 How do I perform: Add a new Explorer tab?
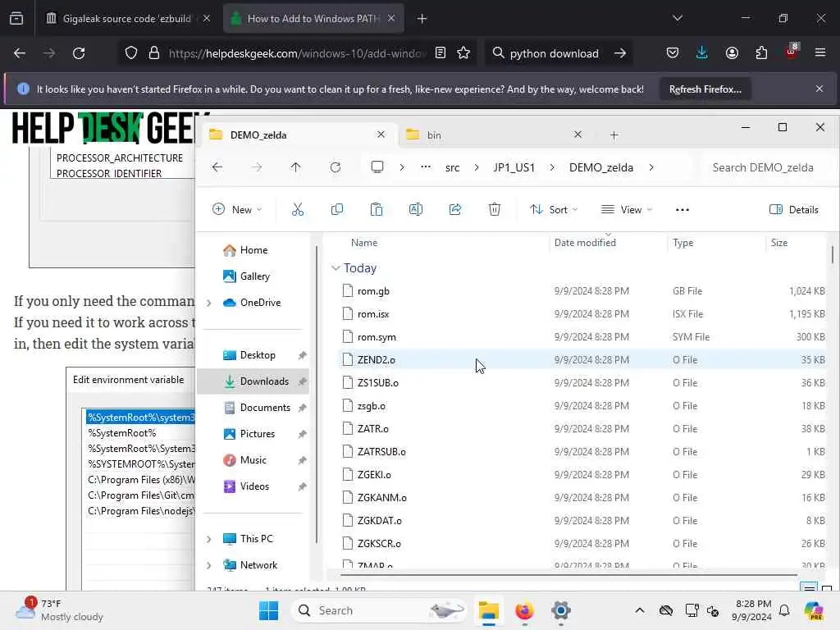[x=614, y=135]
